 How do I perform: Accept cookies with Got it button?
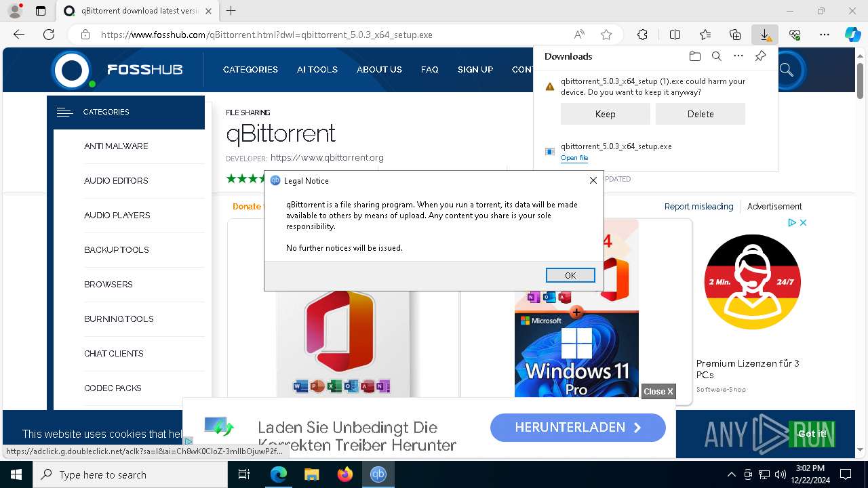click(812, 434)
